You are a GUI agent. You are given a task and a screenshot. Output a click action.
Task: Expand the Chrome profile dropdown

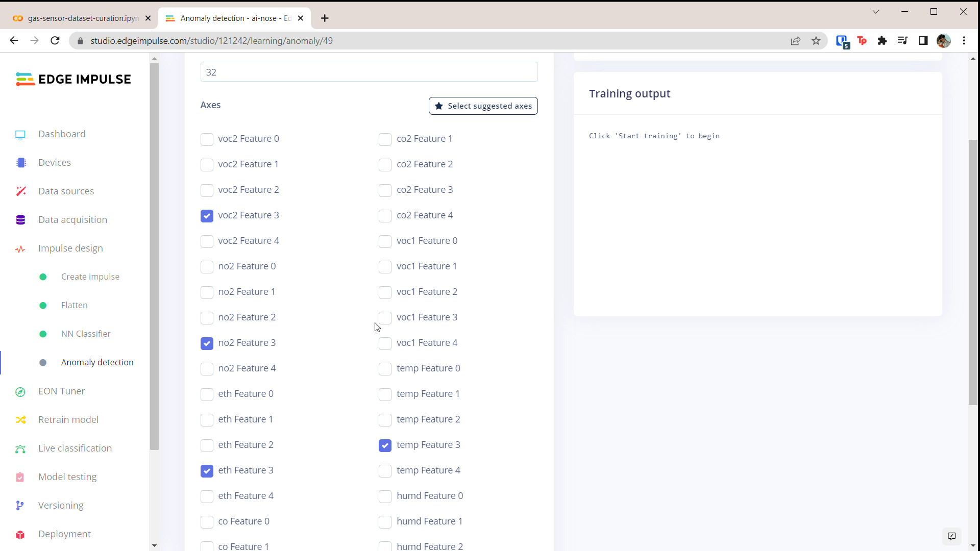click(944, 41)
